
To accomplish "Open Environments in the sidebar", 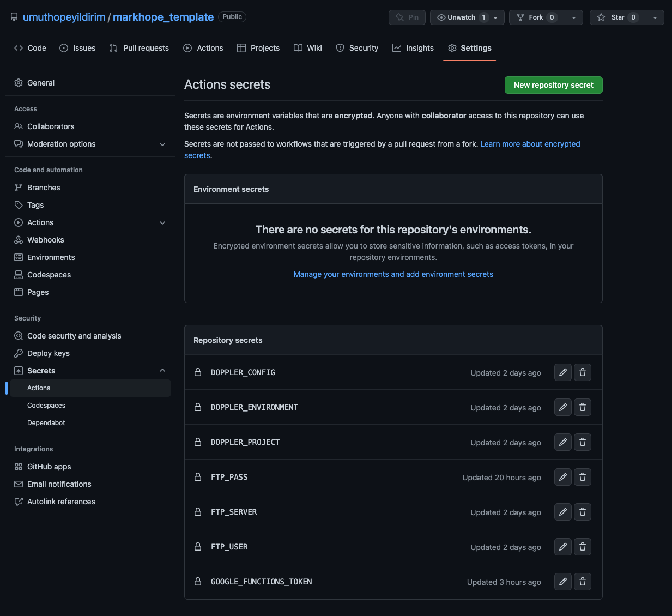I will coord(51,257).
